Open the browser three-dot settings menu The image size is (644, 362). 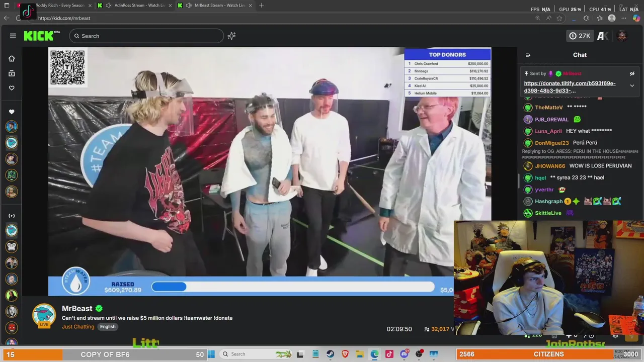tap(624, 18)
